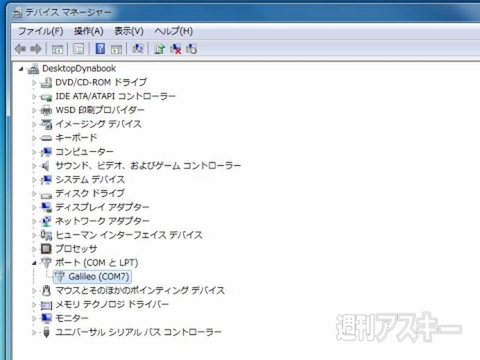Select the ディスク ドライブ row
The width and height of the screenshot is (480, 360).
[90, 193]
